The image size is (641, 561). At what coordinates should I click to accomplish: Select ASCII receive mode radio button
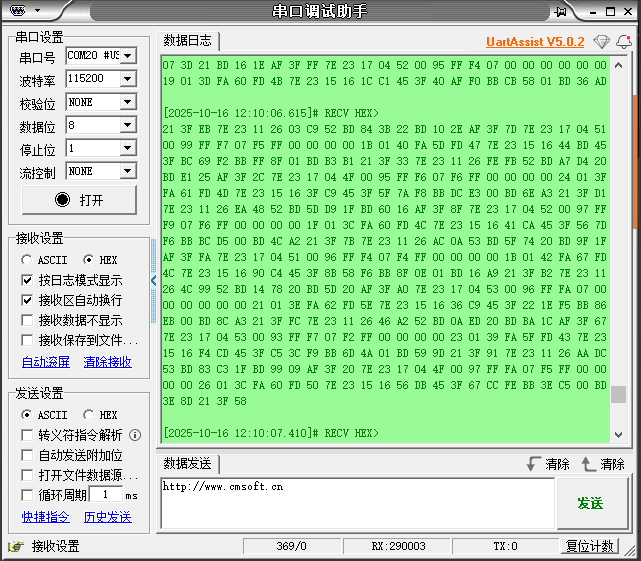[27, 259]
